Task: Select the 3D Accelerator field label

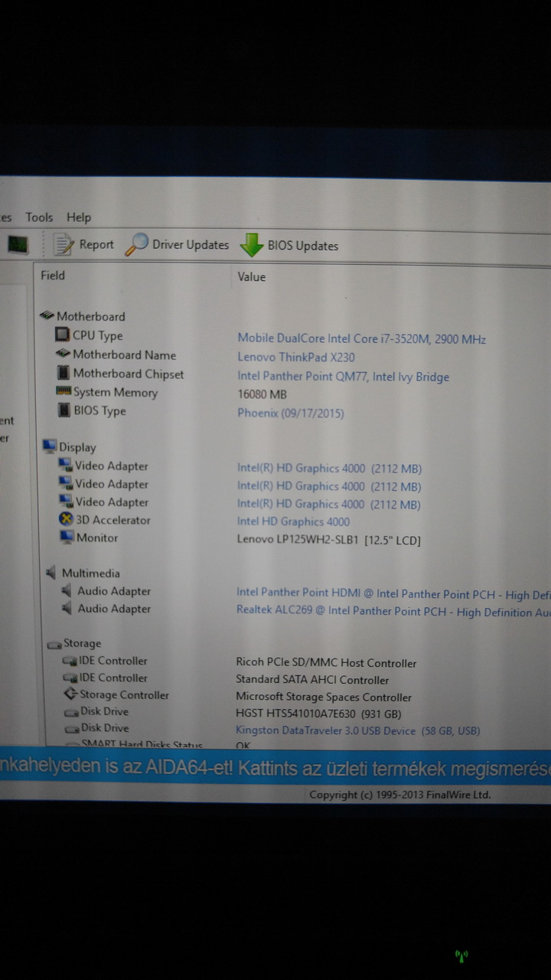Action: [113, 520]
